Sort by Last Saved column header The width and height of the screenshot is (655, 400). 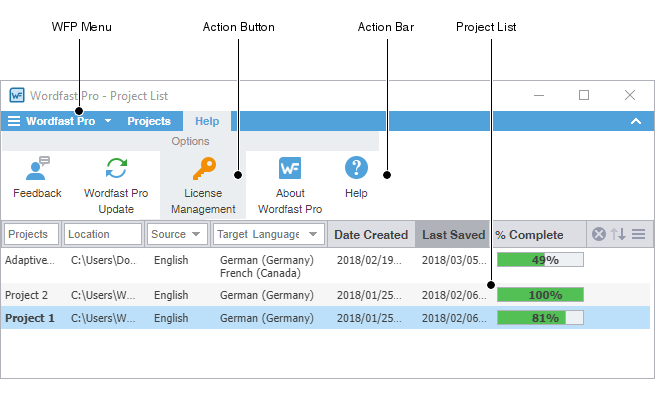[x=453, y=235]
